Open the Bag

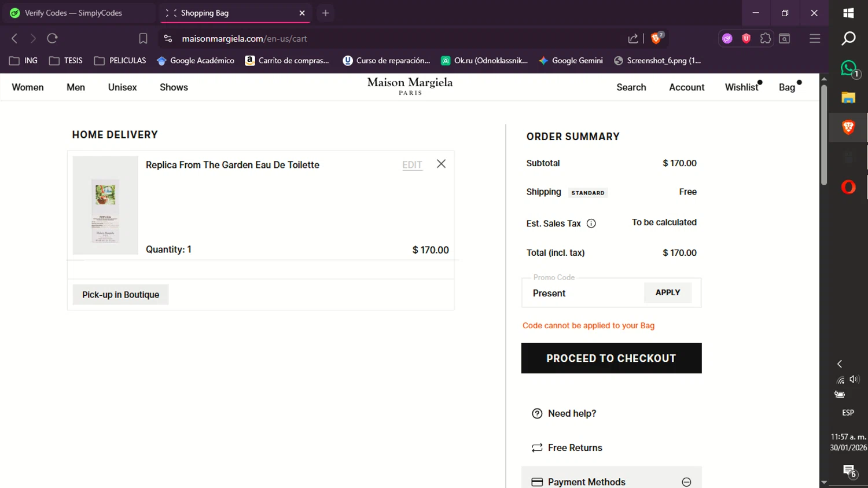788,87
